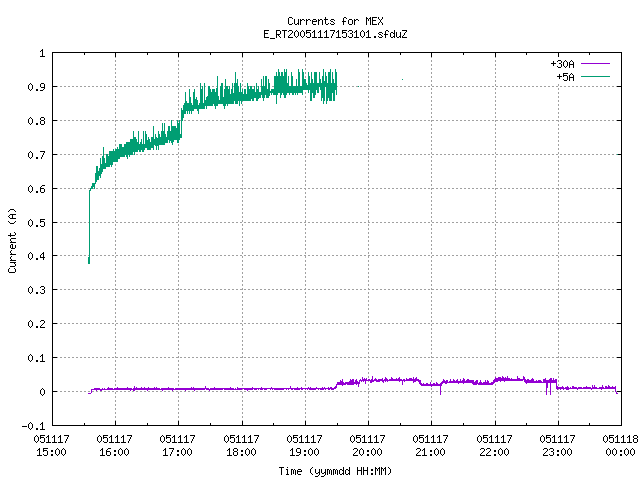Click the purple trace double dip before 23:00

click(x=548, y=388)
